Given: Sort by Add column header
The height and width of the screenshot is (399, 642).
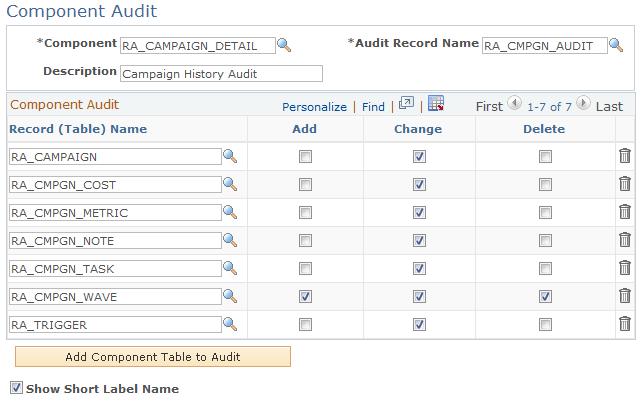Looking at the screenshot, I should [304, 129].
